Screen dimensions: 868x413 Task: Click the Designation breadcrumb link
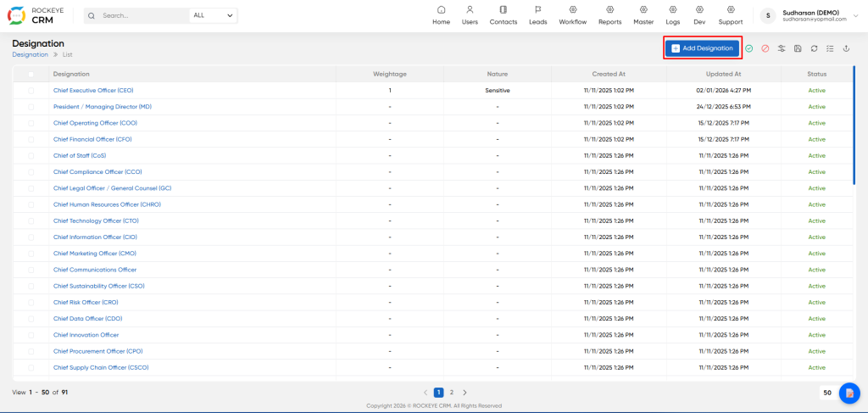pyautogui.click(x=30, y=54)
